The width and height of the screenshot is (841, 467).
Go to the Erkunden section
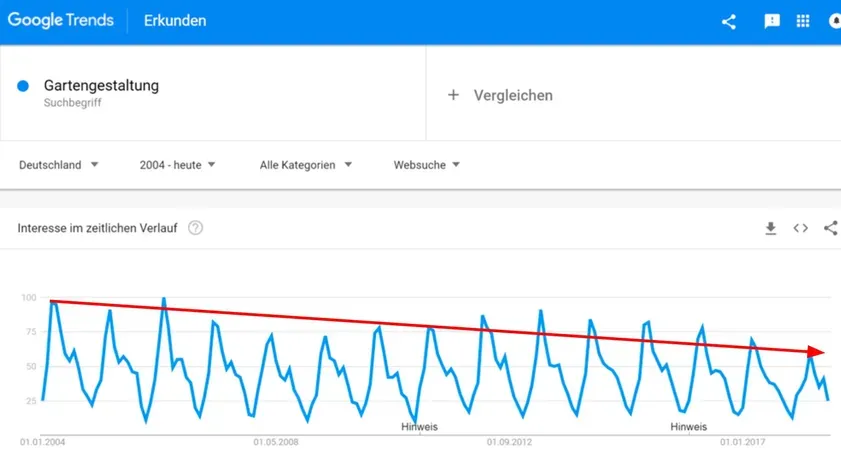coord(175,21)
